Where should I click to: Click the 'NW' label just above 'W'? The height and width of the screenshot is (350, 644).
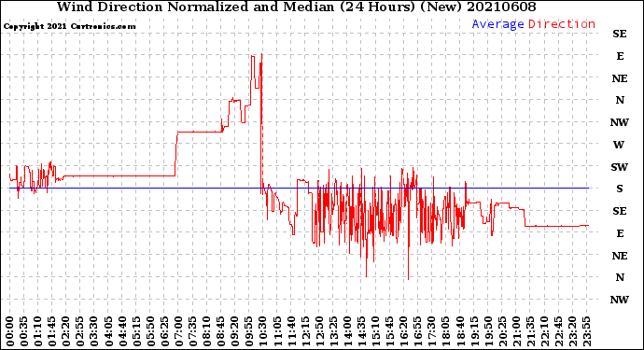point(620,122)
